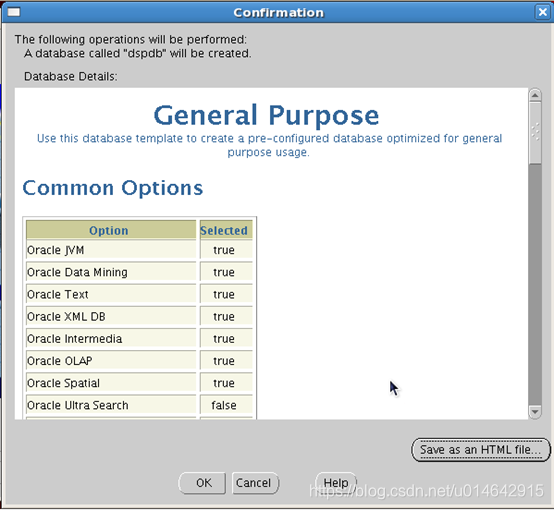The height and width of the screenshot is (510, 554).
Task: Click the true value for Oracle Data Mining
Action: tap(224, 272)
